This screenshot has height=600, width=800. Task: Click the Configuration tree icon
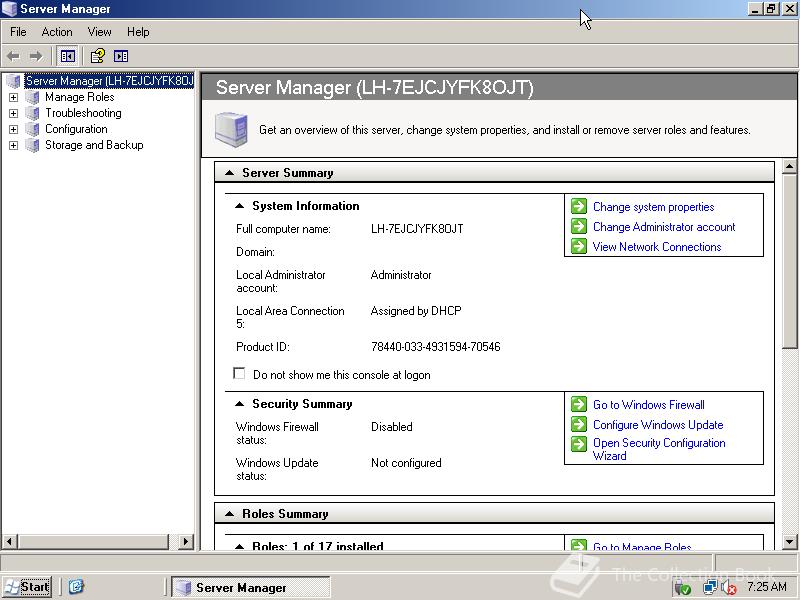(x=32, y=129)
